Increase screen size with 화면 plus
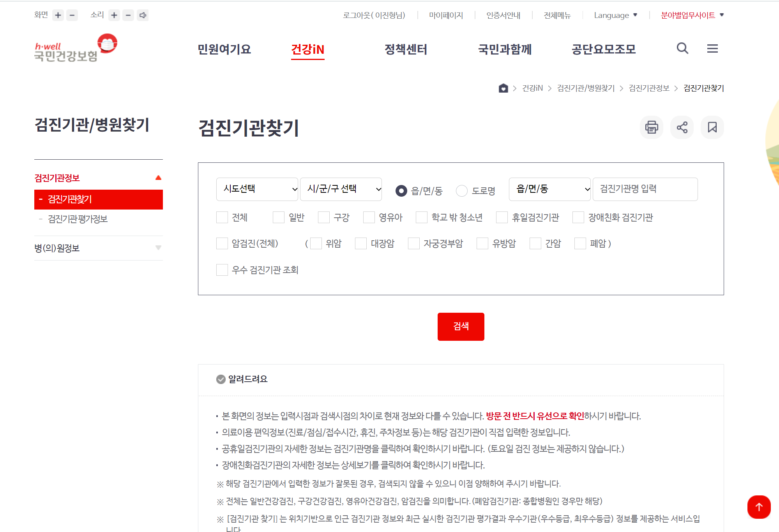This screenshot has height=532, width=779. point(58,15)
